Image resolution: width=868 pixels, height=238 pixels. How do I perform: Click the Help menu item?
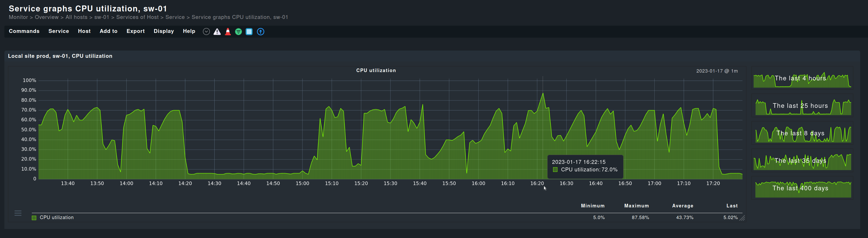coord(189,31)
